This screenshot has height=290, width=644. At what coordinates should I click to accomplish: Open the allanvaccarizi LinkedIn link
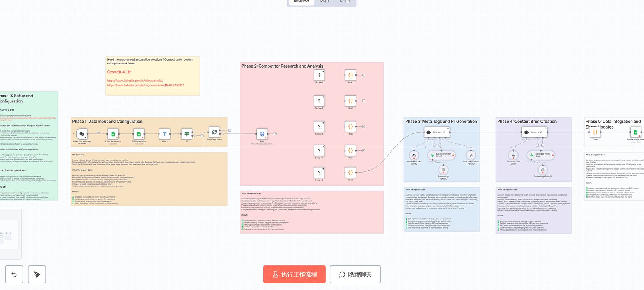coord(135,81)
